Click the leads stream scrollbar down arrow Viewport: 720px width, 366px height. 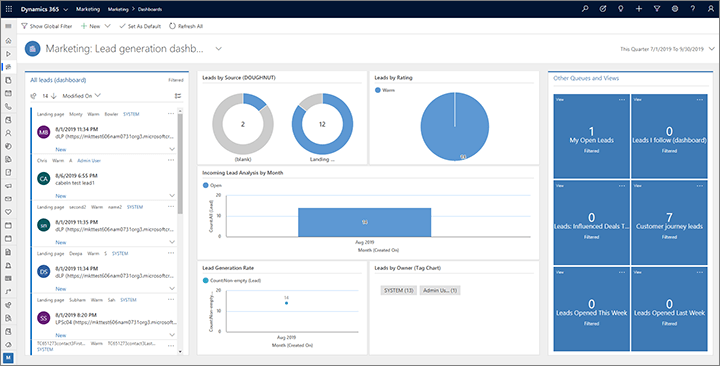coord(180,352)
